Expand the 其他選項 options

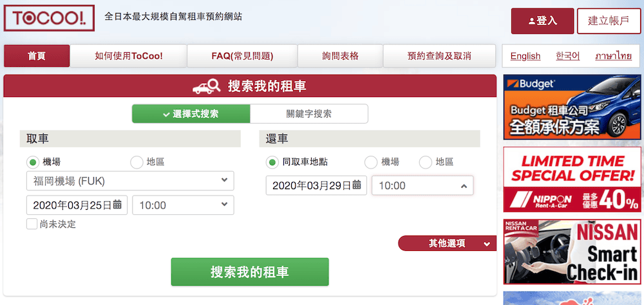tap(447, 243)
